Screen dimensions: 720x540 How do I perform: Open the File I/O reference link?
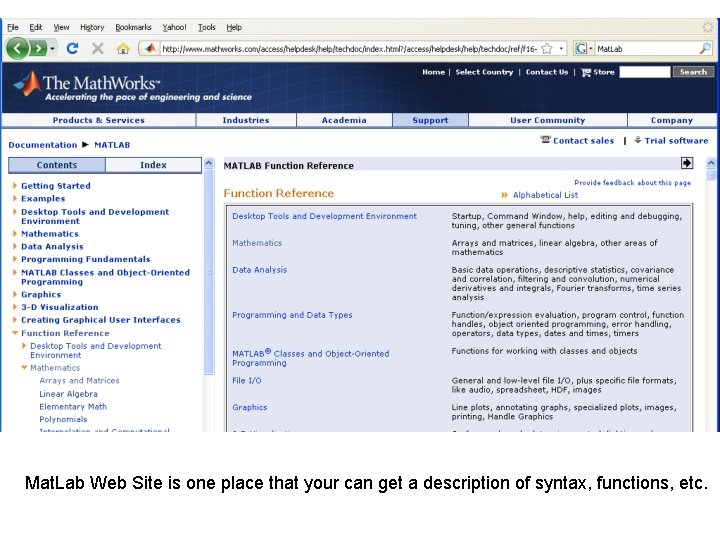coord(247,381)
